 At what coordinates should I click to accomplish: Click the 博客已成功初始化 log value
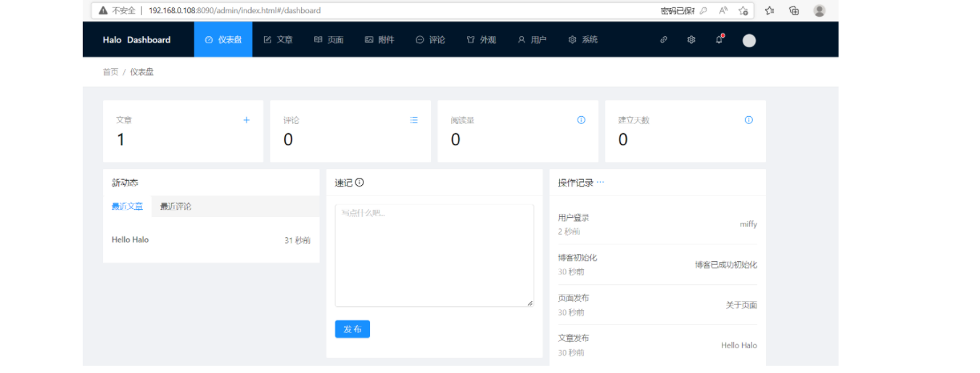point(726,265)
